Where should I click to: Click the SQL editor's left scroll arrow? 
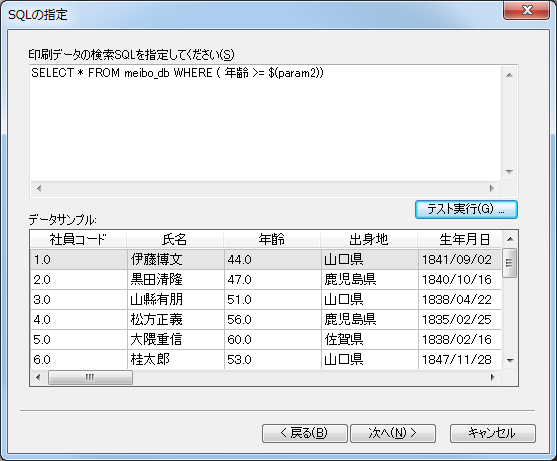(39, 188)
